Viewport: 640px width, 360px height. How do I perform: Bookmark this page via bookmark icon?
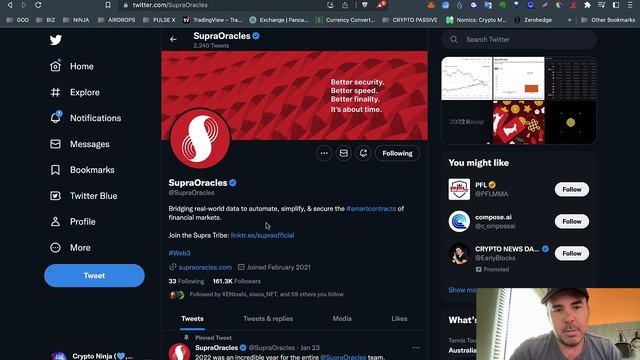pos(108,5)
